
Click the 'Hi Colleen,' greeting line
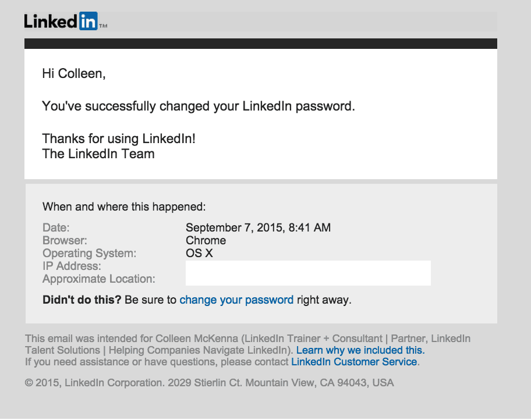click(x=74, y=73)
